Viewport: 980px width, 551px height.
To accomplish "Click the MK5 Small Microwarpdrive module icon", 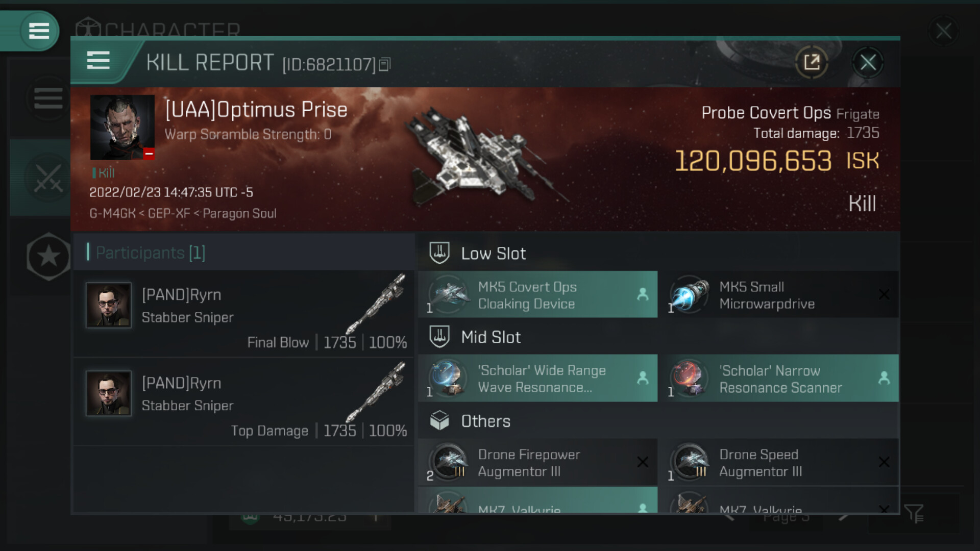I will tap(689, 295).
